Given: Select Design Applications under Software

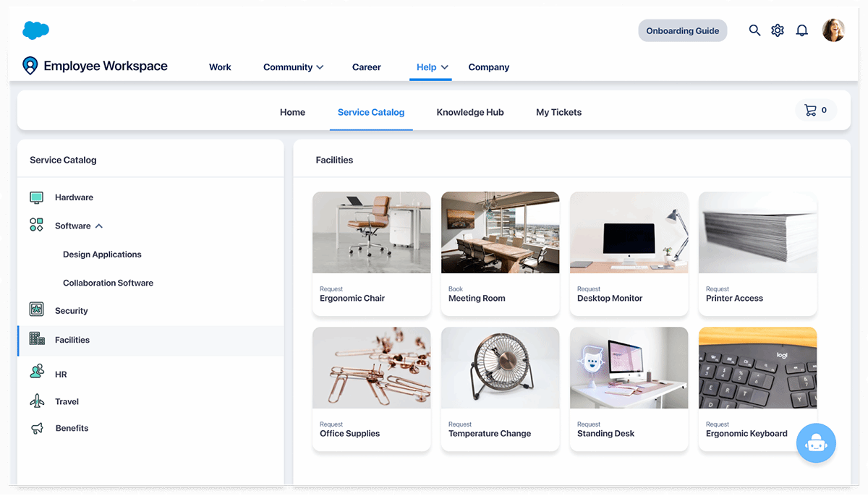Looking at the screenshot, I should tap(102, 254).
